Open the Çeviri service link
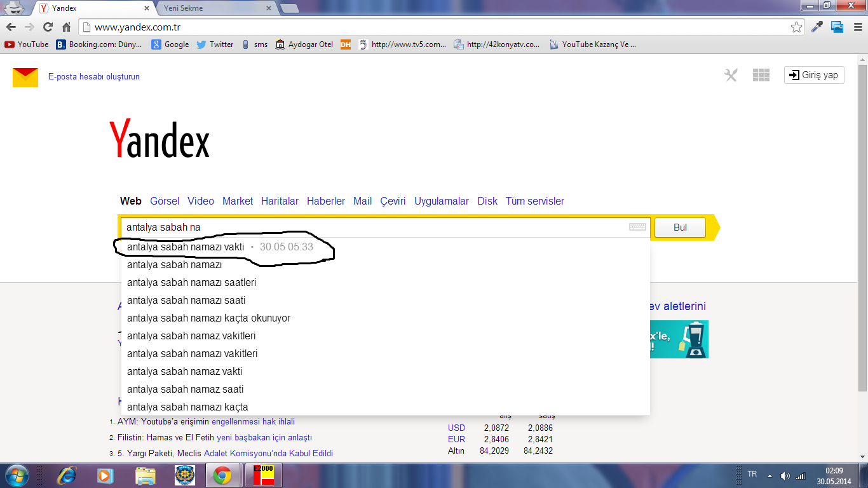Image resolution: width=868 pixels, height=488 pixels. click(393, 201)
